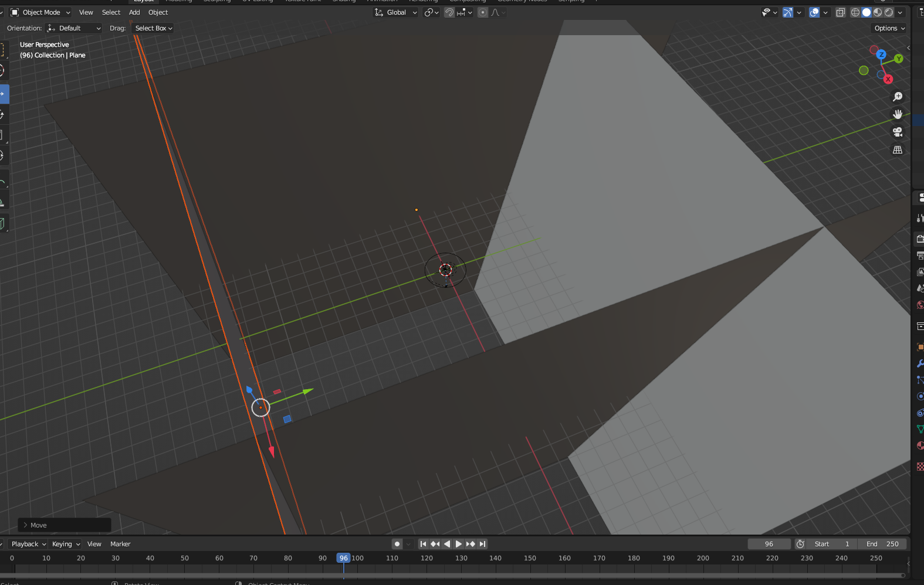This screenshot has height=585, width=924.
Task: Open the pivot point dropdown
Action: tap(431, 12)
